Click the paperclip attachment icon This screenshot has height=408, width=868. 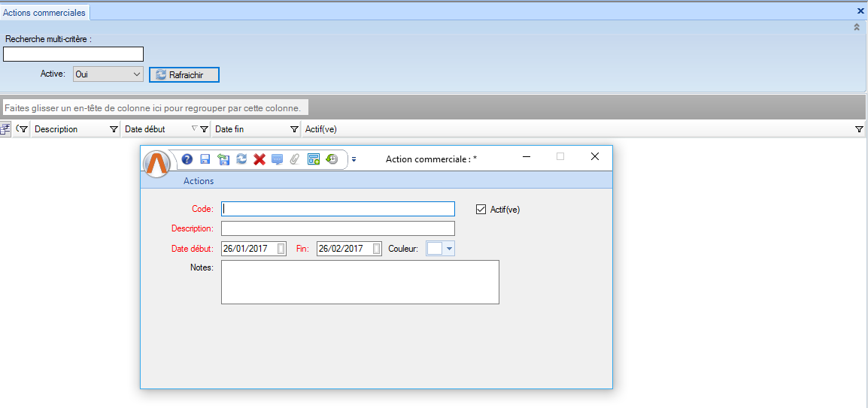point(295,159)
